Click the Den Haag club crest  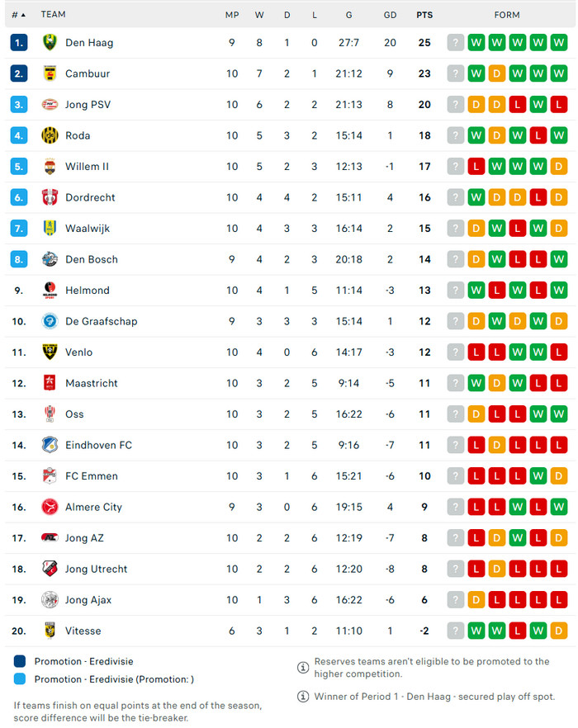[50, 43]
